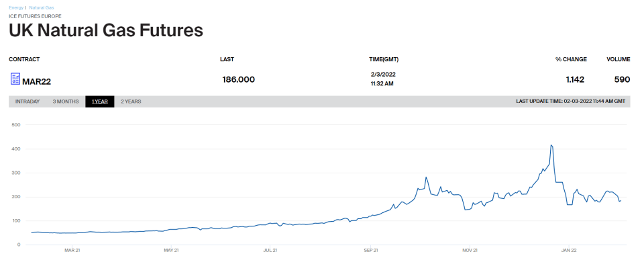Click the CONTRACT column header
Viewport: 644px width, 256px height.
click(x=24, y=59)
